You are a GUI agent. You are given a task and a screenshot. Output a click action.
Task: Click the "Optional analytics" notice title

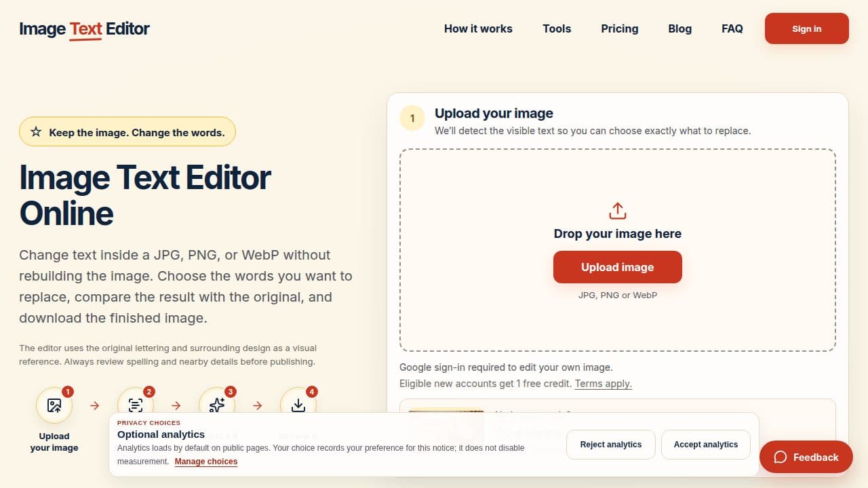[x=161, y=434]
